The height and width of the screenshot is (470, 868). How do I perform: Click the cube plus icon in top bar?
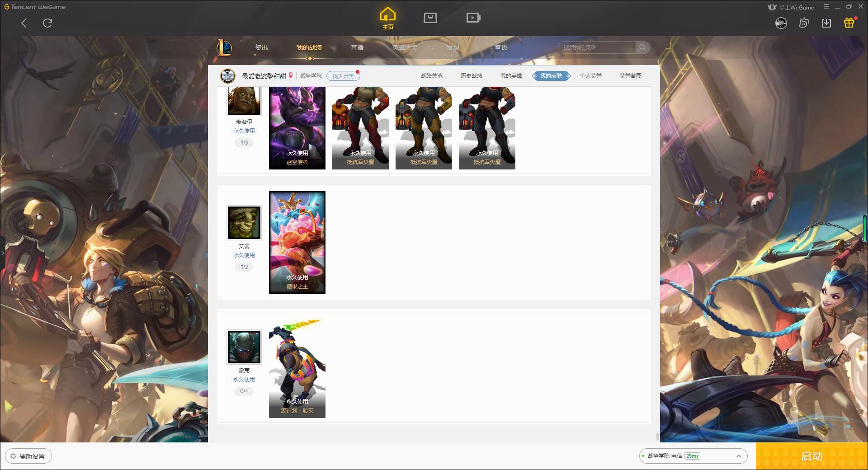[804, 23]
